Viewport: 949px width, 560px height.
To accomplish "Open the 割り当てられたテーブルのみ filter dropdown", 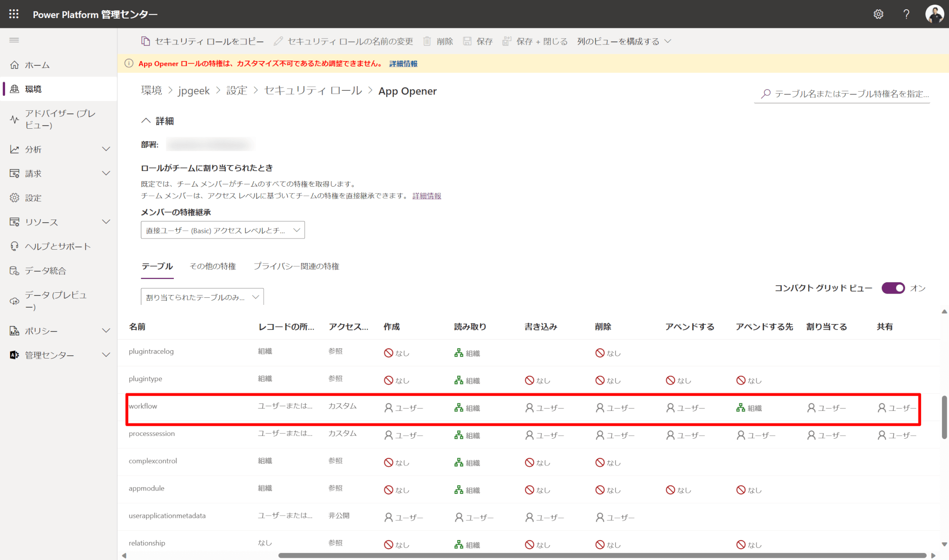I will pos(202,296).
